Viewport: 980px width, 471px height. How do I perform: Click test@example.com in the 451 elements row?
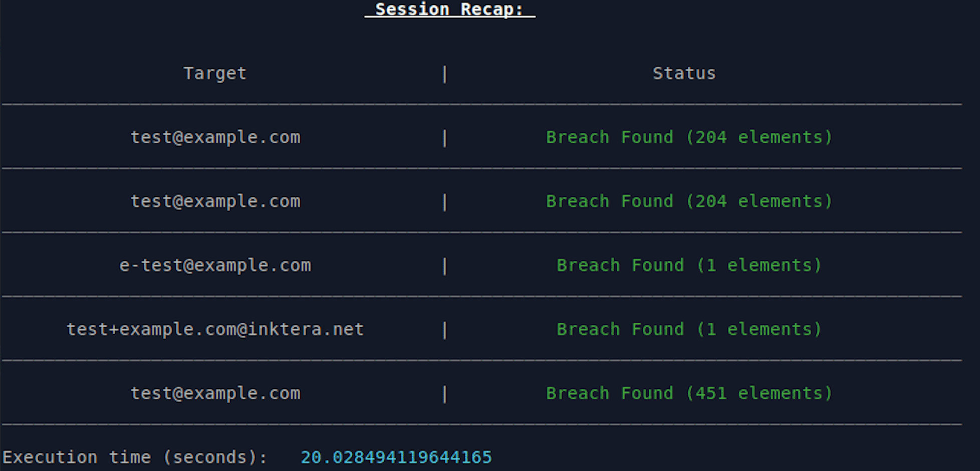[215, 393]
